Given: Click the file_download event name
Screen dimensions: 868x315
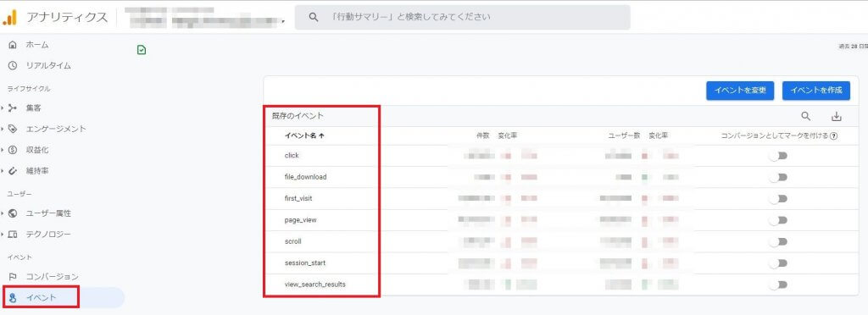Looking at the screenshot, I should [x=305, y=177].
